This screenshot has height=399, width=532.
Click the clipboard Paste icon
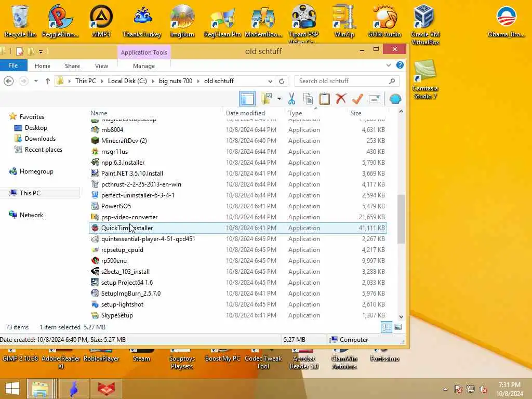pos(324,99)
